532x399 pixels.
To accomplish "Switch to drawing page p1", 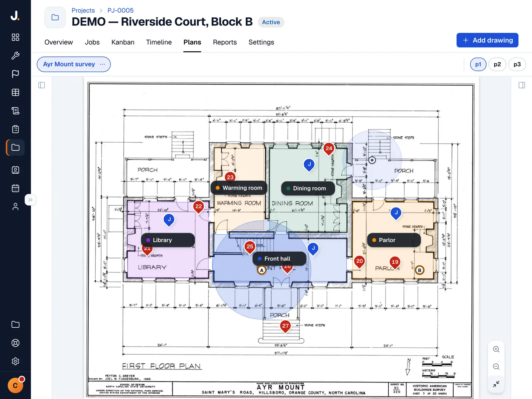I will click(478, 64).
